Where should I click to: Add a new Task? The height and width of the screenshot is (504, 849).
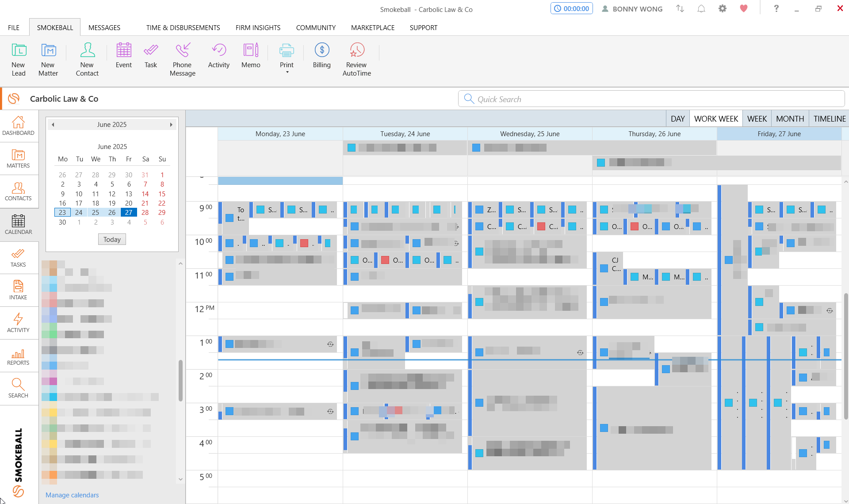(151, 56)
